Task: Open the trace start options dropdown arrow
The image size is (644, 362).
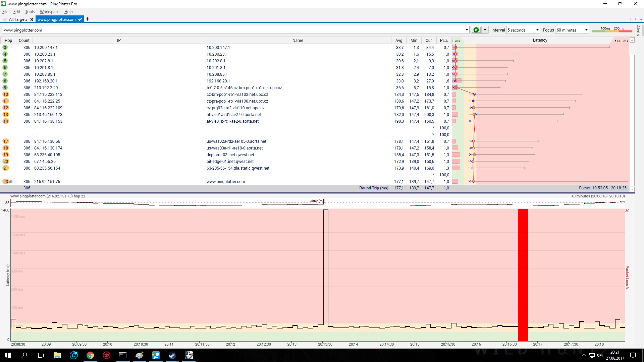Action: [x=485, y=30]
